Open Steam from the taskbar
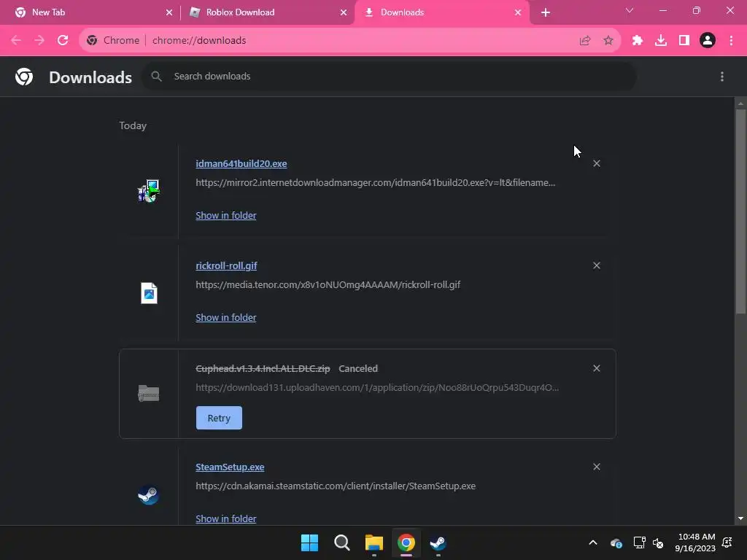This screenshot has width=747, height=560. pyautogui.click(x=438, y=542)
